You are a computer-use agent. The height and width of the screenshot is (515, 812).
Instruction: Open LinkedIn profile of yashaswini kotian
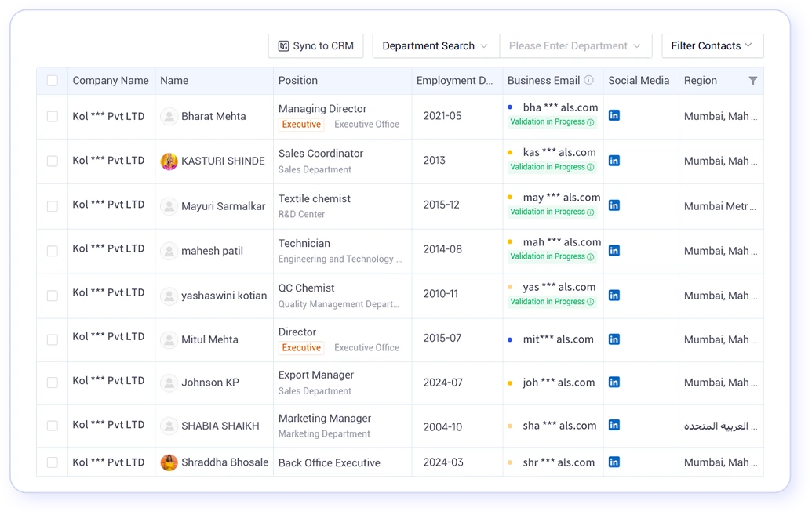coord(614,295)
